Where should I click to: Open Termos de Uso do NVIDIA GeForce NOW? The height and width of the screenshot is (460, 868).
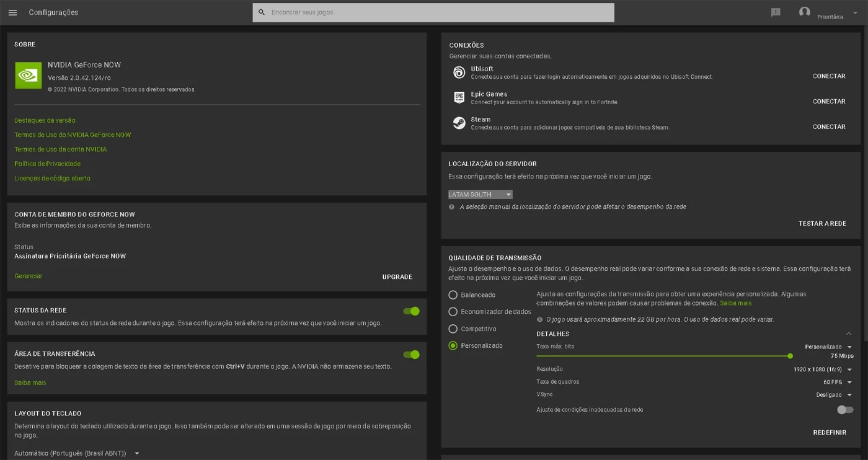tap(73, 135)
